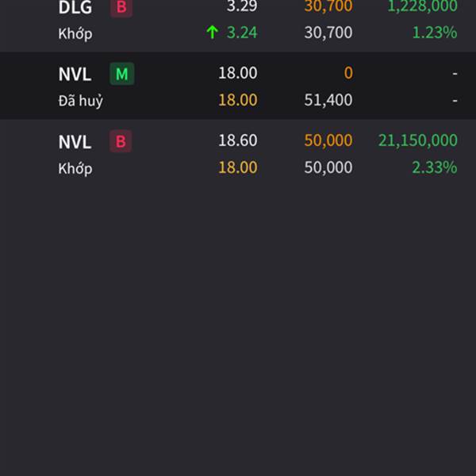Tap the red B badge on NVL row
Viewport: 476px width, 476px height.
121,141
